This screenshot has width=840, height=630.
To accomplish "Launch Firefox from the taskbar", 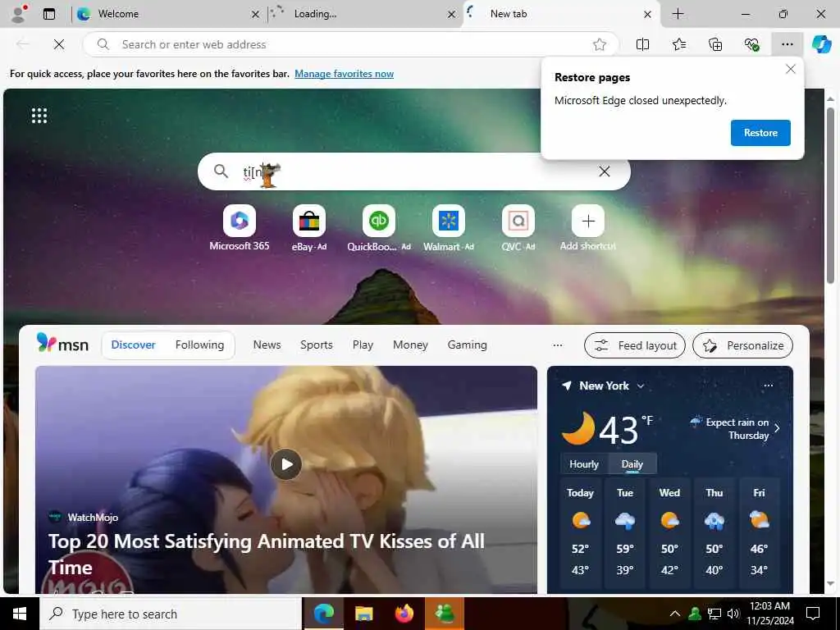I will pos(404,614).
